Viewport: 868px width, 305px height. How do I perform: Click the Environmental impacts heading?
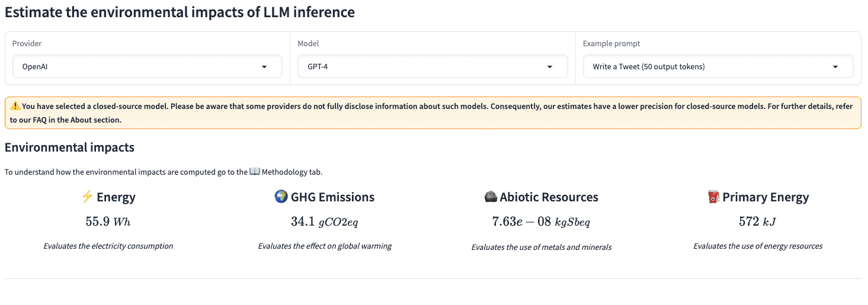click(x=69, y=147)
